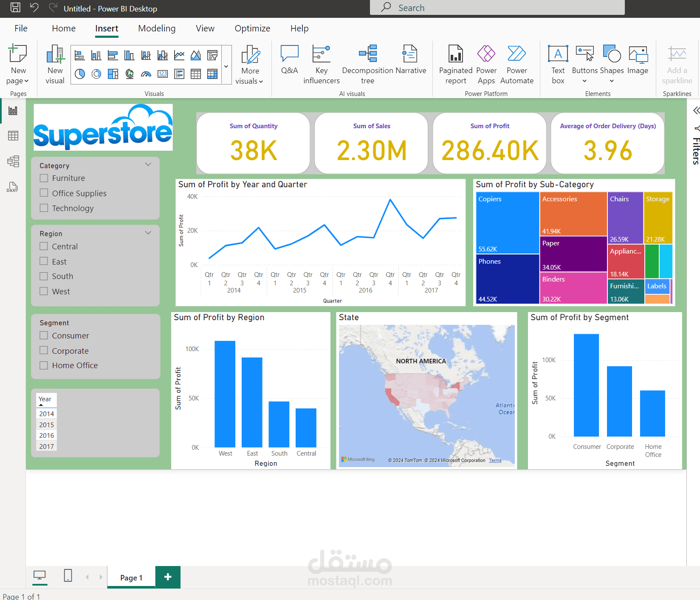Open the Help ribbon tab

point(299,28)
